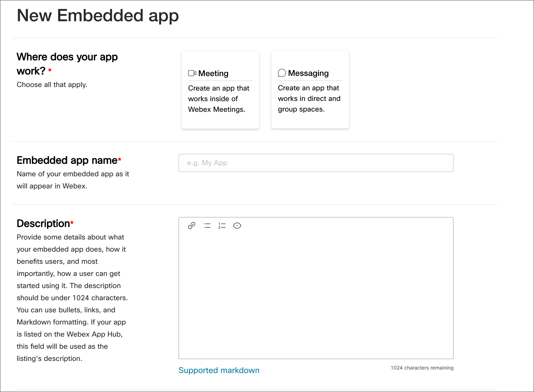Focus the Embedded app name input field
This screenshot has height=392, width=534.
coord(316,163)
